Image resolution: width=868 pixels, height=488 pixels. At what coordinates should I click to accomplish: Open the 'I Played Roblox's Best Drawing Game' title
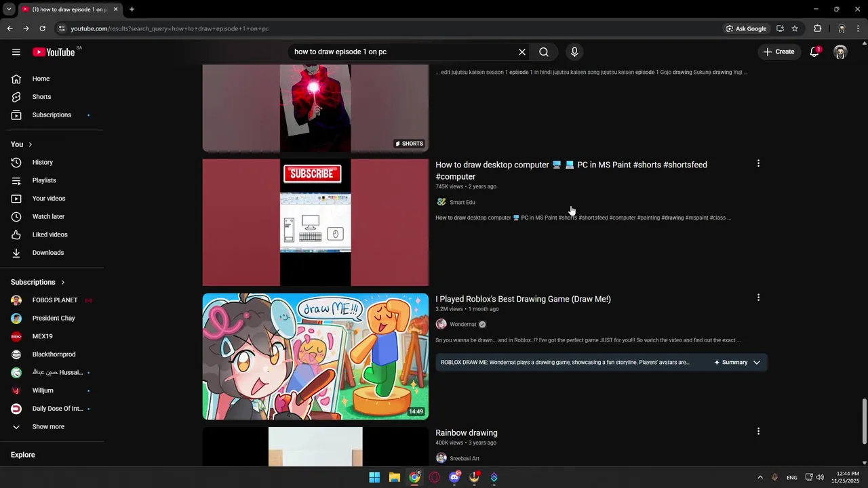pyautogui.click(x=523, y=299)
